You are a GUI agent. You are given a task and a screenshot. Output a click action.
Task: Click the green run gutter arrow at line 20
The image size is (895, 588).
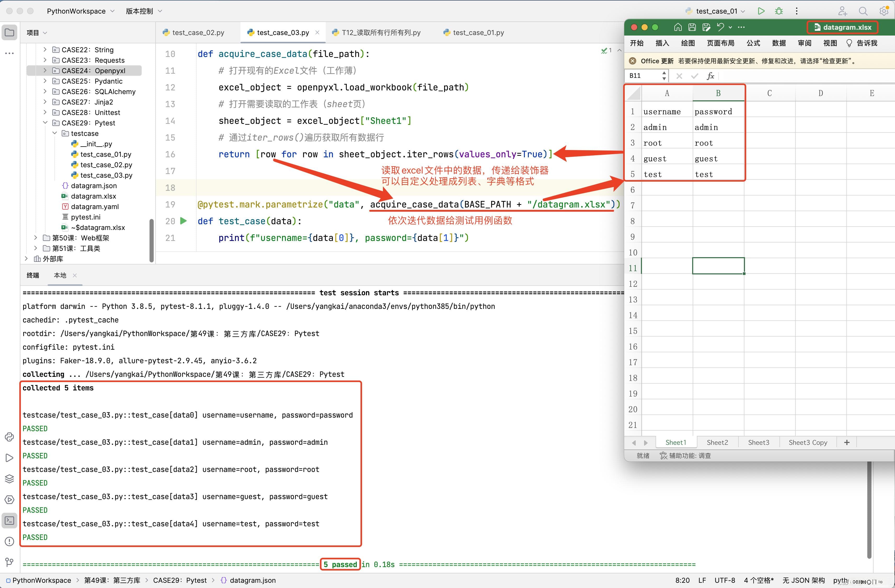click(x=183, y=221)
